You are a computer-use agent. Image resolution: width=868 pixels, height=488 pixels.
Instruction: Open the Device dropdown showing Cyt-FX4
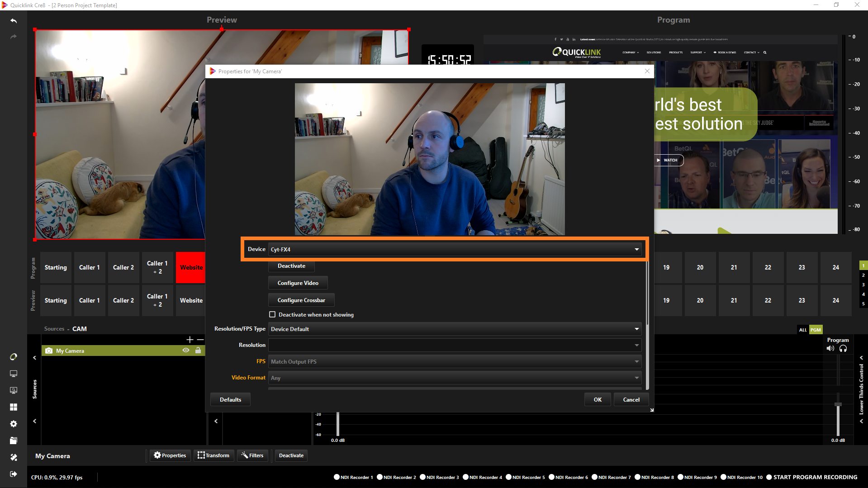tap(455, 250)
